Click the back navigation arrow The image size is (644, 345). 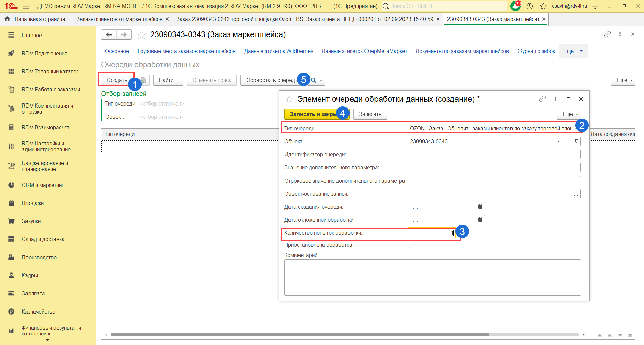tap(109, 34)
